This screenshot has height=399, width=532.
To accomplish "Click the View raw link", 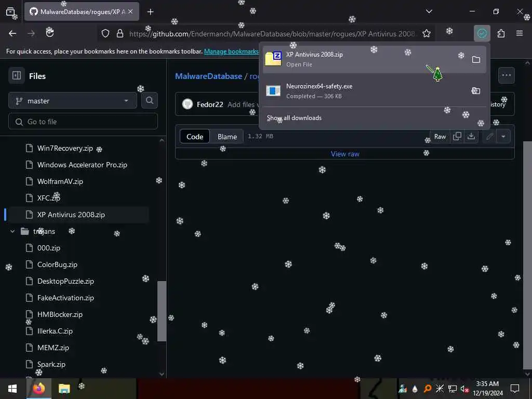I will tap(345, 154).
